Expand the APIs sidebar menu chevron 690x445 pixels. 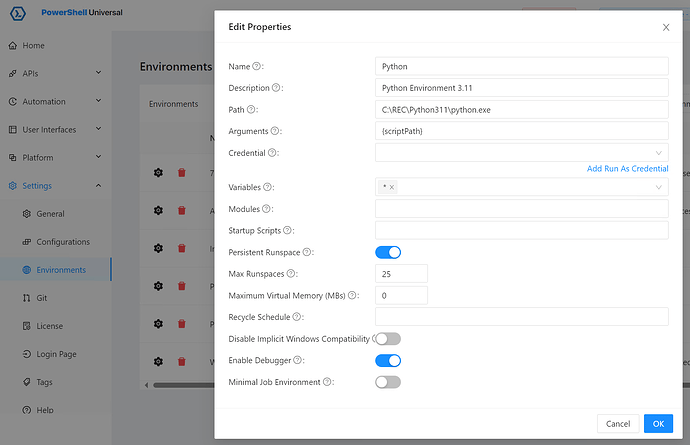[x=99, y=73]
